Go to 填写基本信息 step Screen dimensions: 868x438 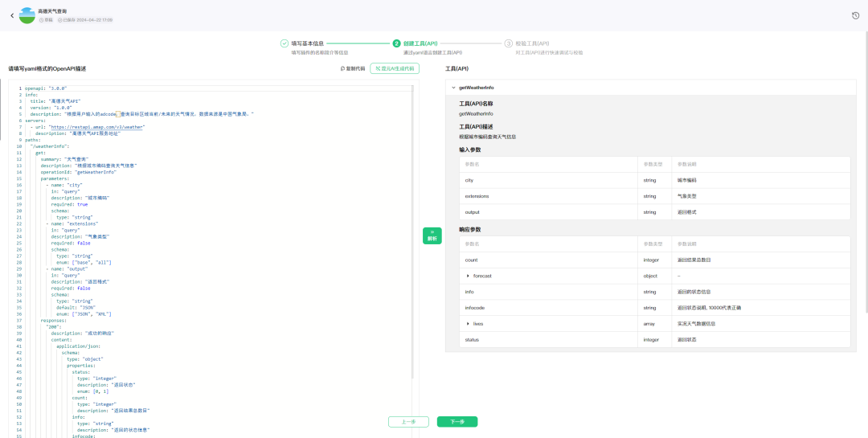307,43
